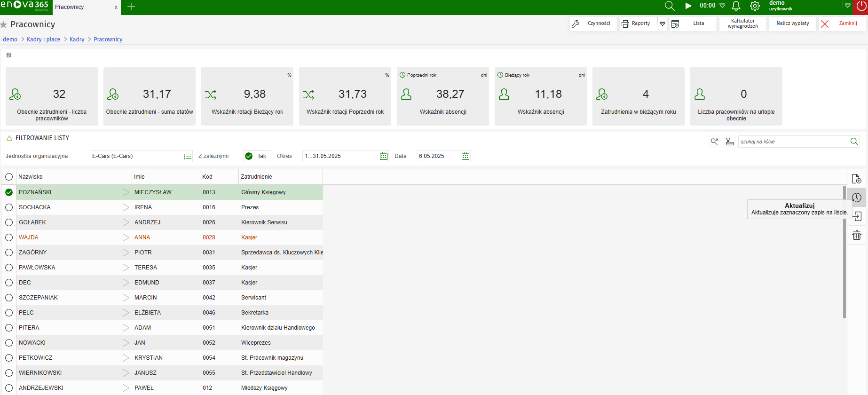Click the add new record icon
Viewport: 868px width, 395px height.
(857, 179)
